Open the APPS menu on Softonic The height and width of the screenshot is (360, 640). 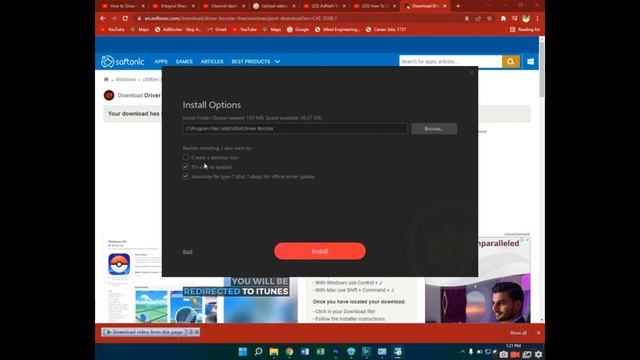(x=161, y=62)
